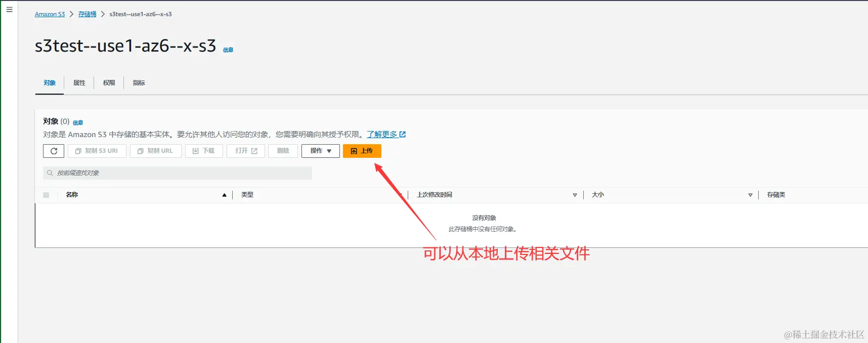This screenshot has width=868, height=343.
Task: Expand the 操作 actions dropdown
Action: point(321,151)
